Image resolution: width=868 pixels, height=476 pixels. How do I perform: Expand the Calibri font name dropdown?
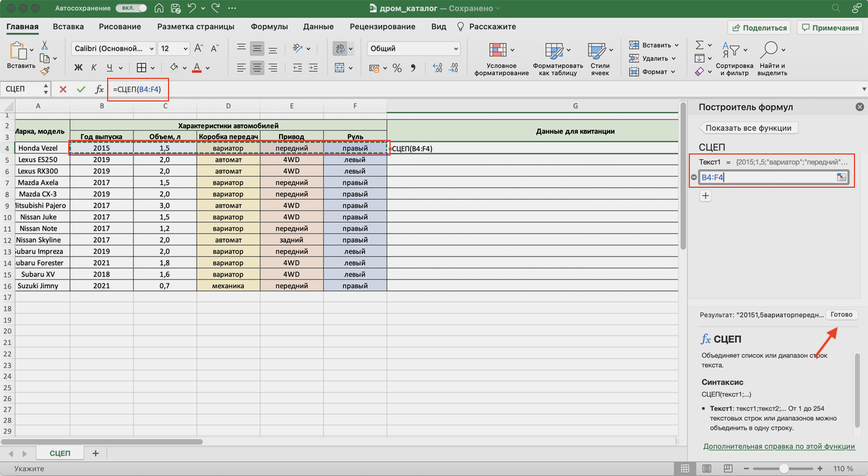(x=151, y=49)
